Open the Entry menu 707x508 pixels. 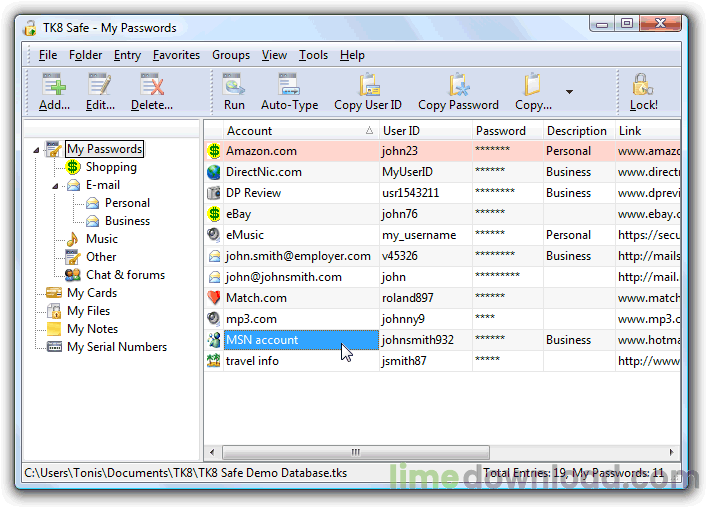pyautogui.click(x=127, y=55)
